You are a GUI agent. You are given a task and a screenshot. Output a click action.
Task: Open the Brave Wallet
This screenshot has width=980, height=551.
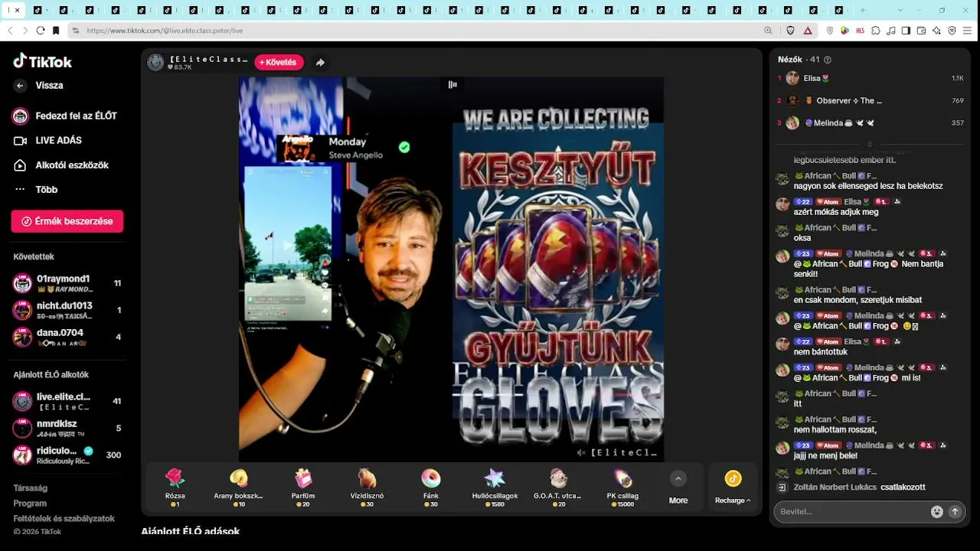(x=922, y=31)
